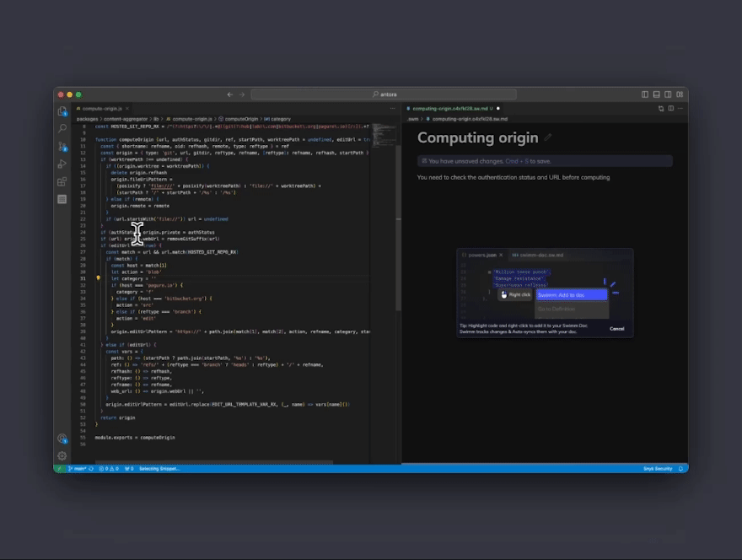Open the Accounts menu icon
The image size is (742, 560).
pyautogui.click(x=62, y=439)
